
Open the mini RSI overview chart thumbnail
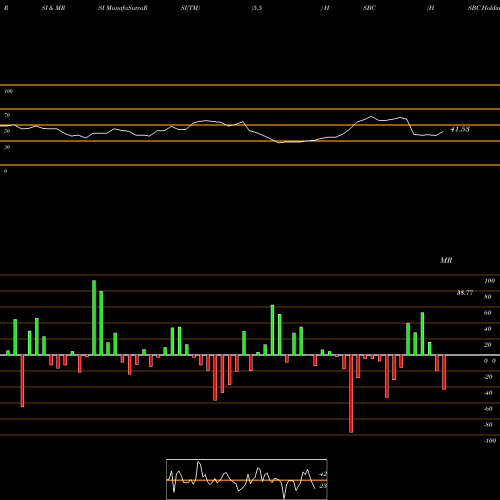(247, 479)
